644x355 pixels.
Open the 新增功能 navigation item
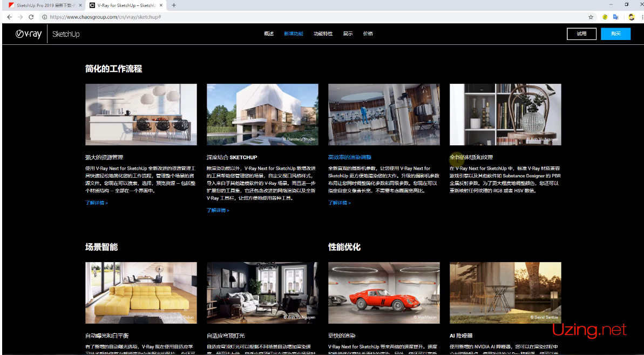293,34
